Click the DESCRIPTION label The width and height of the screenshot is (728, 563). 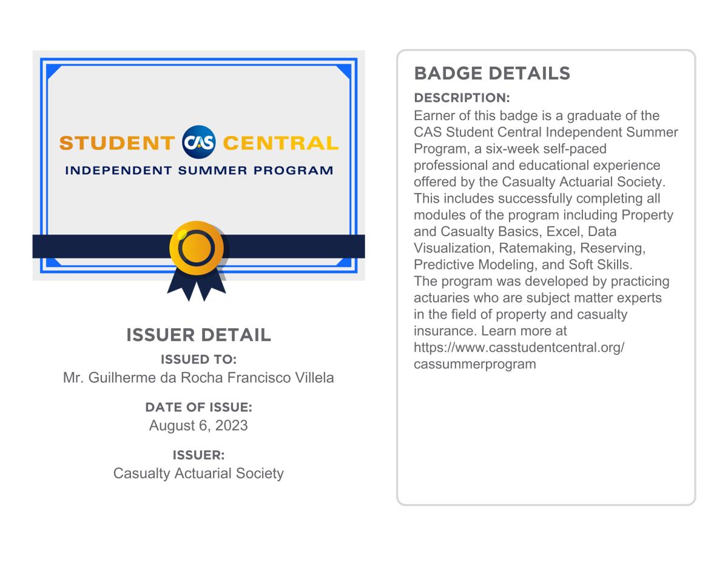pyautogui.click(x=462, y=98)
